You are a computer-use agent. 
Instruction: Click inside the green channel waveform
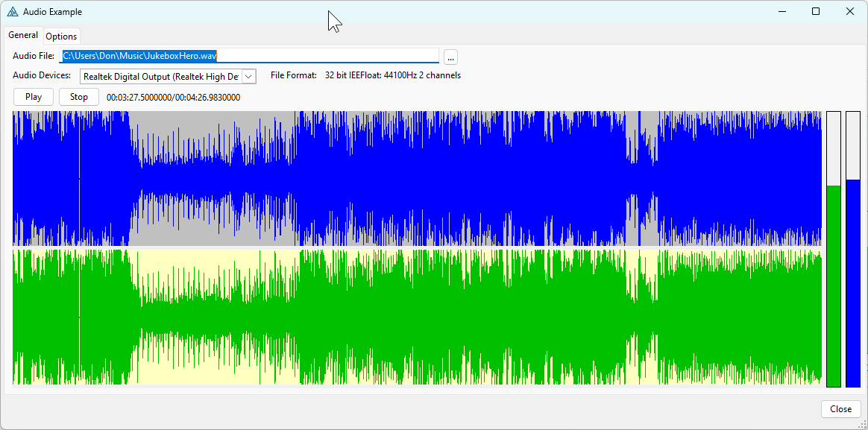(418, 317)
